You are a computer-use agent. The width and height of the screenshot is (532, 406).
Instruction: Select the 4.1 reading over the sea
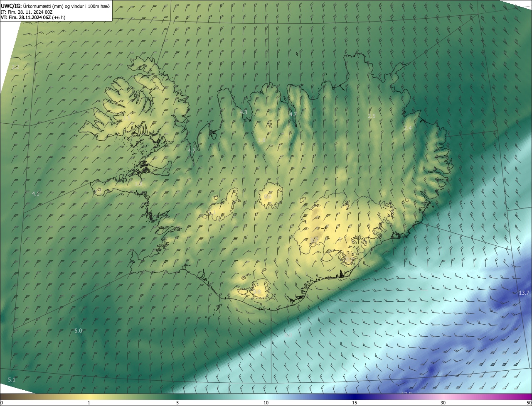click(36, 193)
